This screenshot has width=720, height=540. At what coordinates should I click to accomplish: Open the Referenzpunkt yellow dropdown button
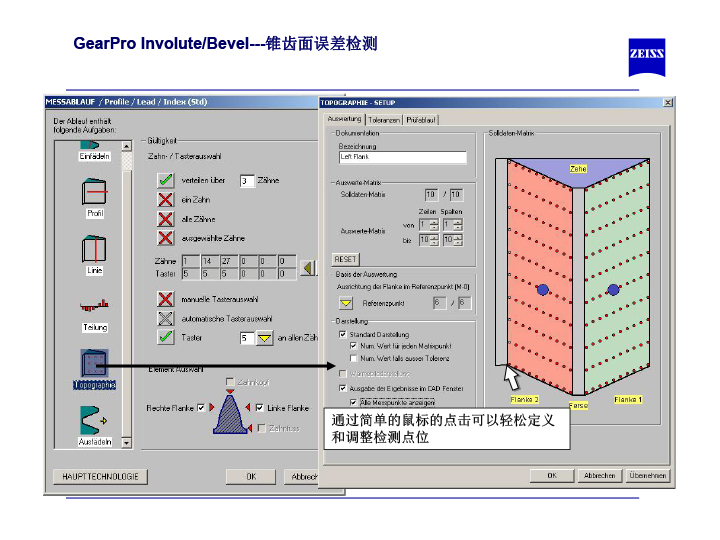click(x=344, y=302)
